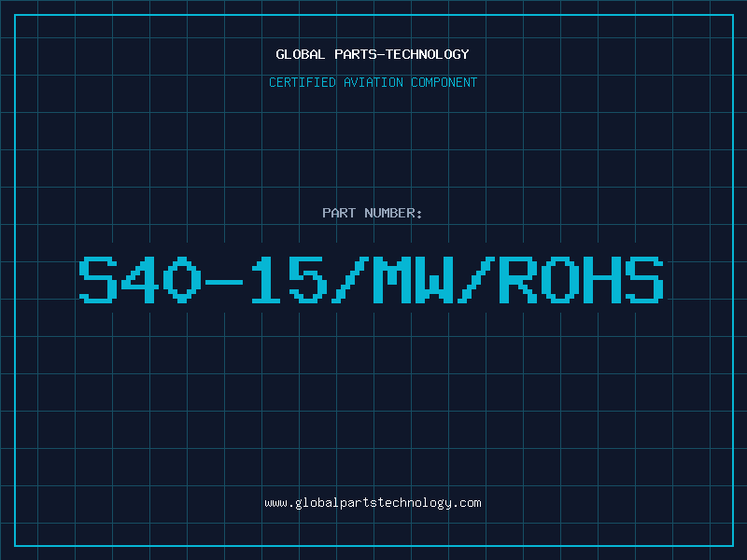
Task: Click the GLOBAL PARTS-TECHNOLOGY heading
Action: (x=373, y=54)
